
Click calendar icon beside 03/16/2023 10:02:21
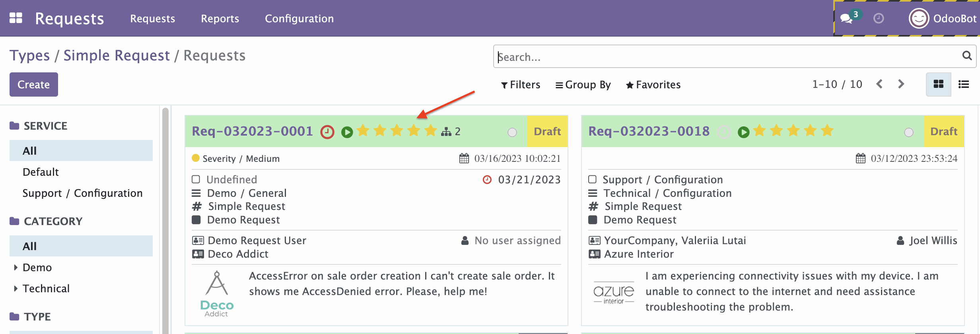(464, 159)
